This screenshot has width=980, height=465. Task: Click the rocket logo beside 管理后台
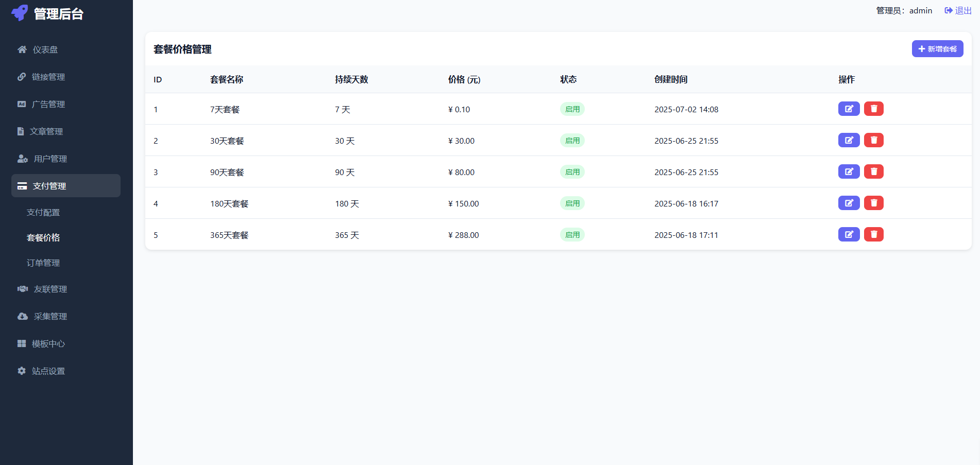coord(20,13)
